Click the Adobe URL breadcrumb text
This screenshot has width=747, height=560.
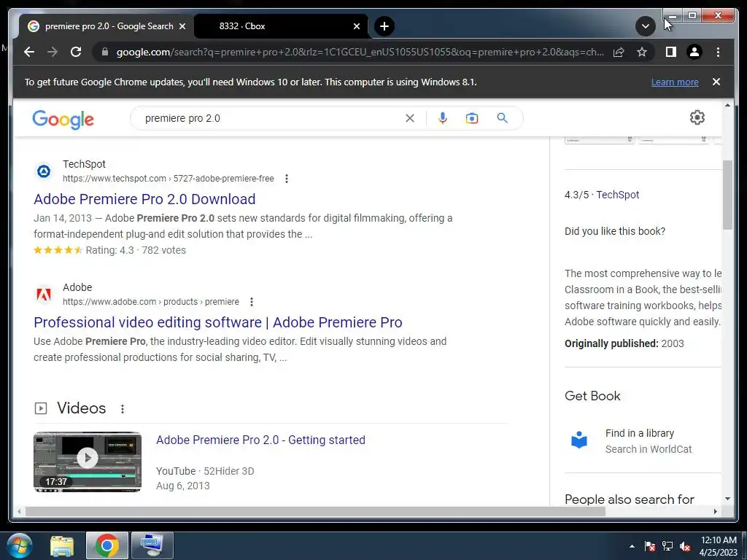pos(151,302)
